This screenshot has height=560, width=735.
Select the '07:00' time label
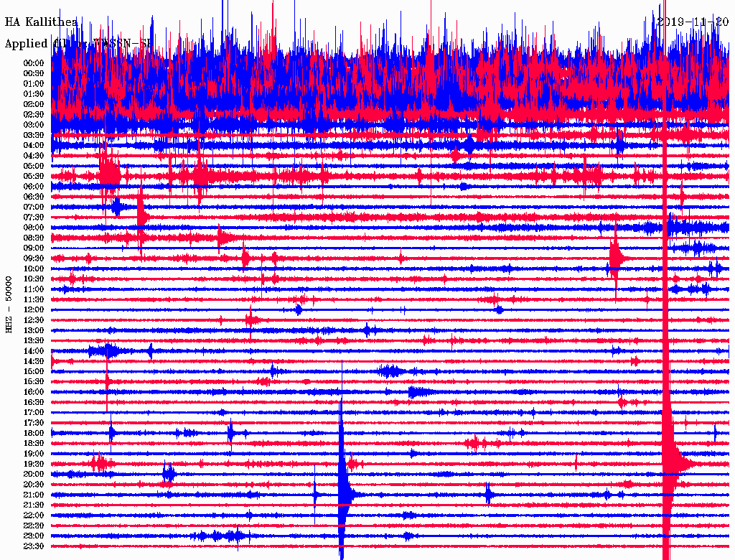[34, 207]
